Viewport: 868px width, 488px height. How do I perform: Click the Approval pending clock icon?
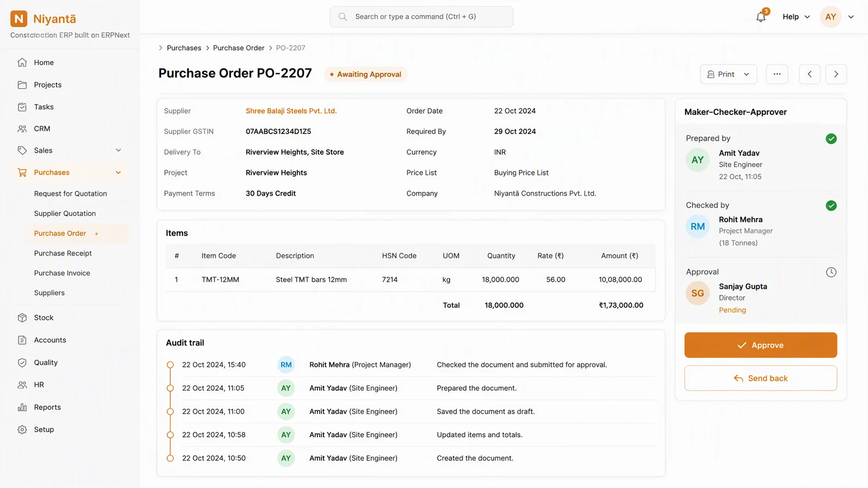point(831,272)
